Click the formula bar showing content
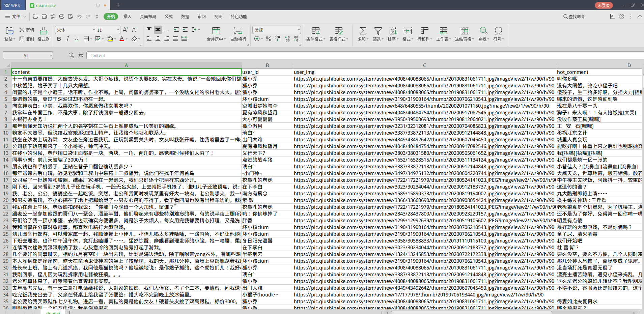Viewport: 644px width, 314px height. (x=365, y=55)
